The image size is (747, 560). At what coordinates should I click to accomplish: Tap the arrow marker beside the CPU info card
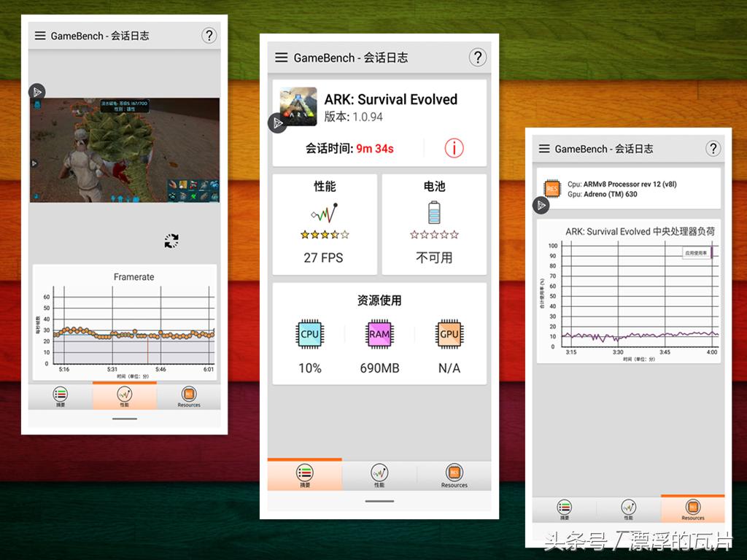point(541,206)
